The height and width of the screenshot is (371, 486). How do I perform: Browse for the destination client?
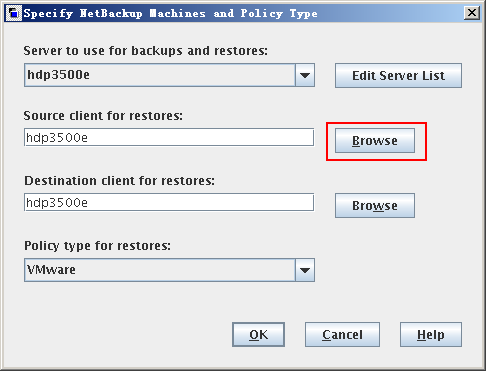coord(375,206)
